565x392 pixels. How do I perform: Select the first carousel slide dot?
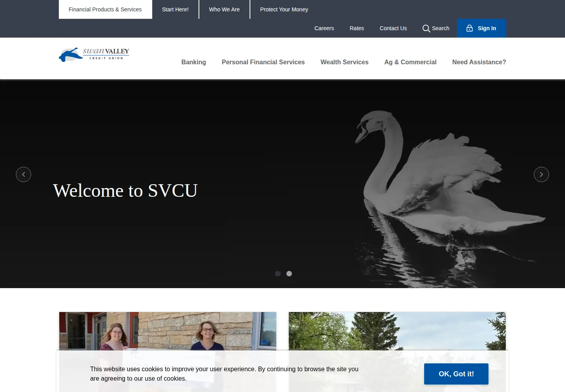pyautogui.click(x=278, y=274)
